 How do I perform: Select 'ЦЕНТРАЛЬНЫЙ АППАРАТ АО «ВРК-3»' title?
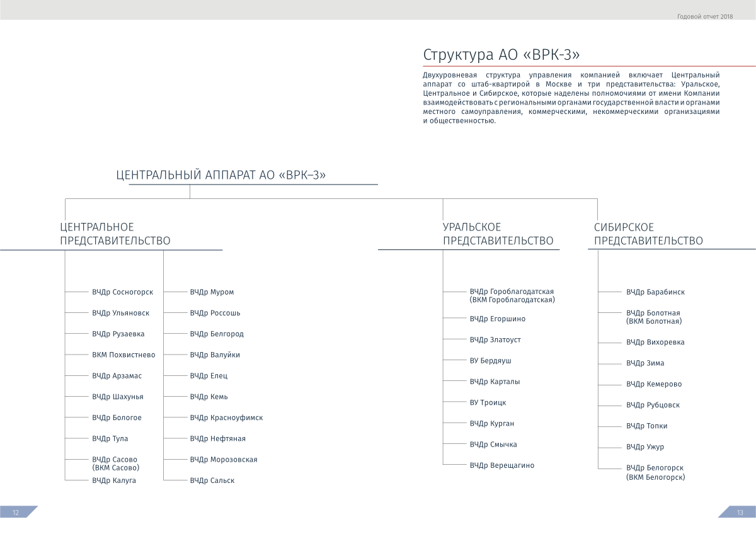pyautogui.click(x=221, y=175)
